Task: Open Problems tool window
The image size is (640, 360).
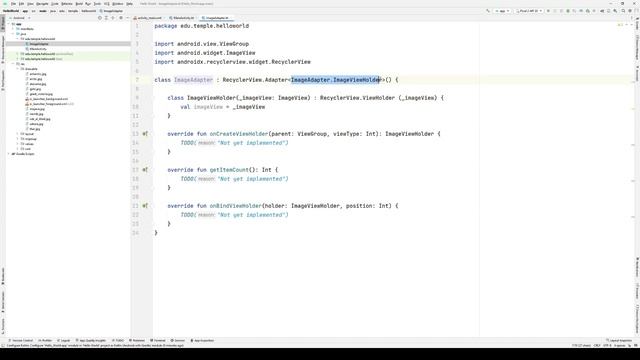Action: click(137, 340)
